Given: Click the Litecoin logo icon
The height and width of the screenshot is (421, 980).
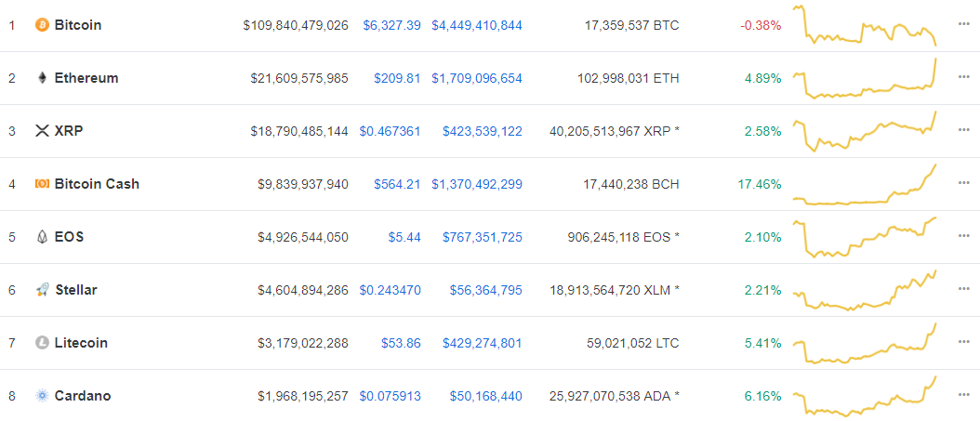Looking at the screenshot, I should tap(42, 343).
